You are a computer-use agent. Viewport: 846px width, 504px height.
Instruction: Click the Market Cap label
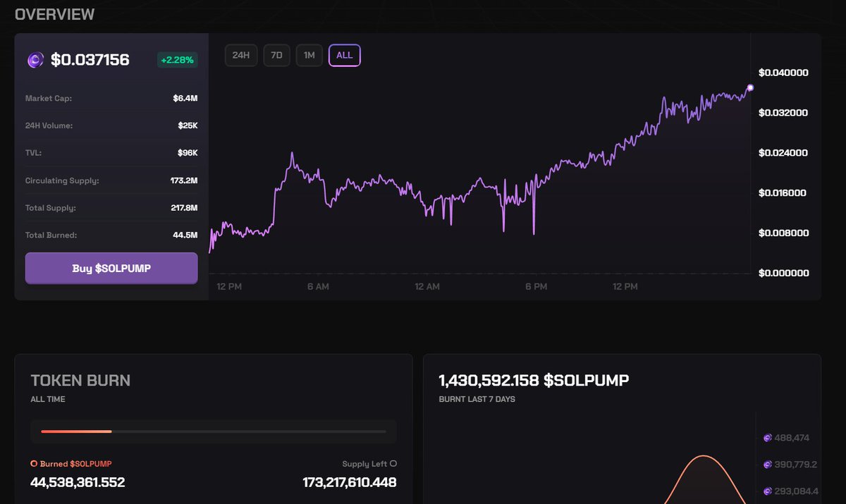[49, 99]
